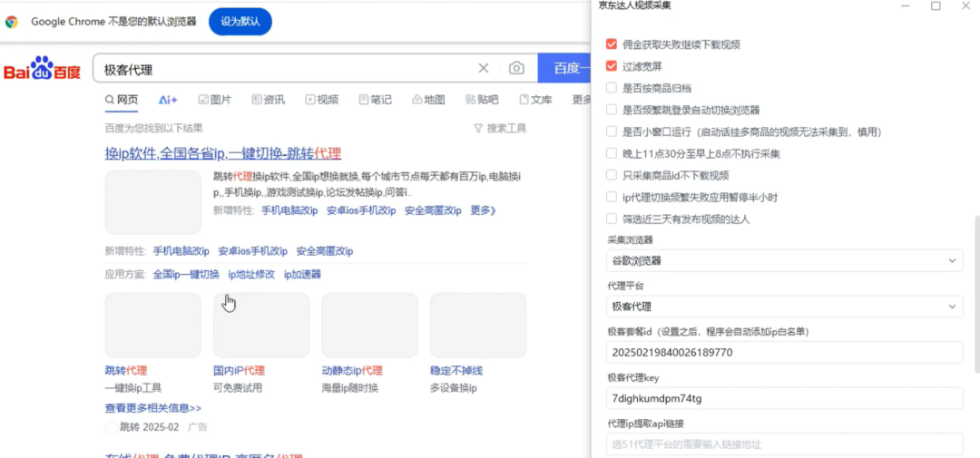
Task: Switch to the 图片 tab
Action: (x=215, y=100)
